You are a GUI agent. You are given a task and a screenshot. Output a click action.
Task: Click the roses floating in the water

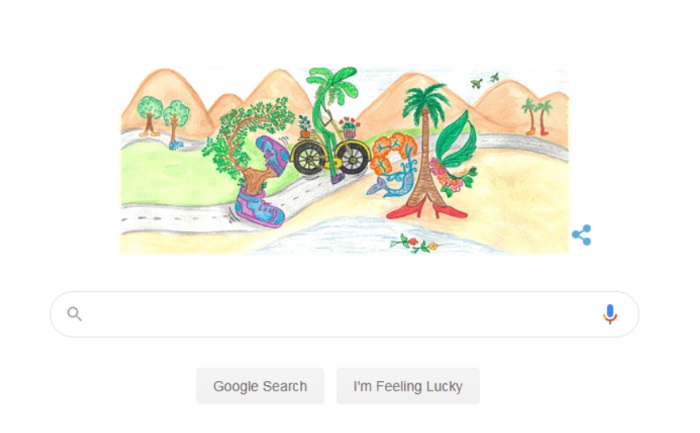(414, 243)
